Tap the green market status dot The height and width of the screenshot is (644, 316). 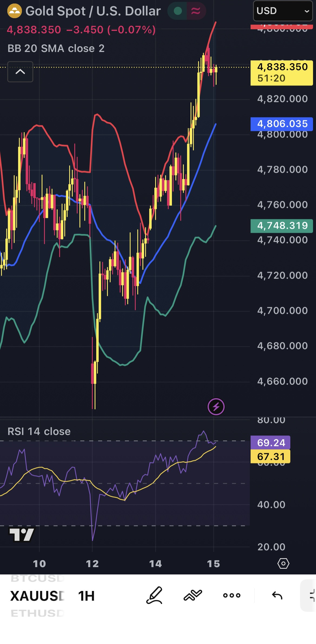tap(178, 11)
